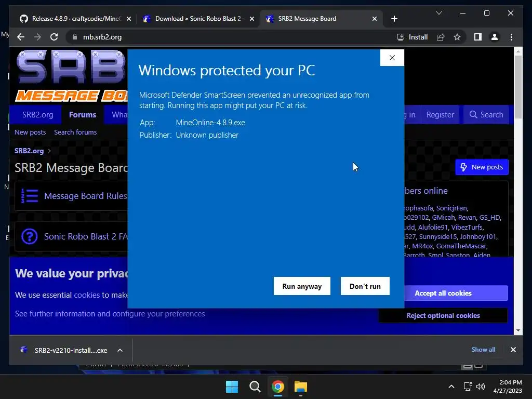Open Search in the navigation bar

click(x=486, y=115)
